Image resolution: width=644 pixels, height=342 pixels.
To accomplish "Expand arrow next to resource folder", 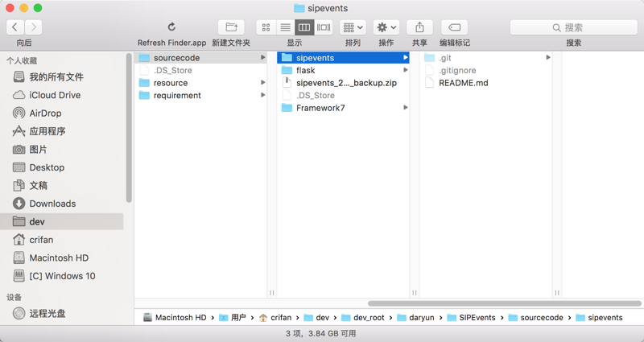I will point(263,83).
